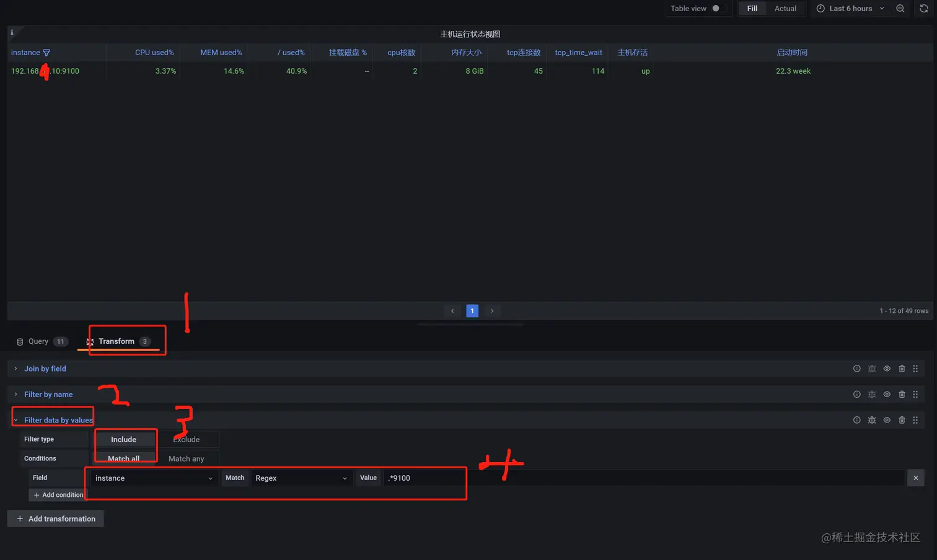
Task: Select the Fill view mode
Action: click(x=752, y=9)
